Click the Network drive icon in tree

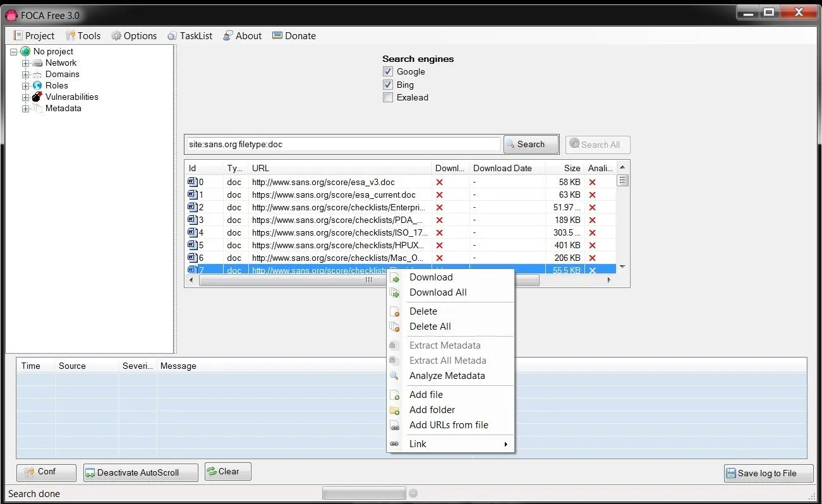[x=37, y=63]
